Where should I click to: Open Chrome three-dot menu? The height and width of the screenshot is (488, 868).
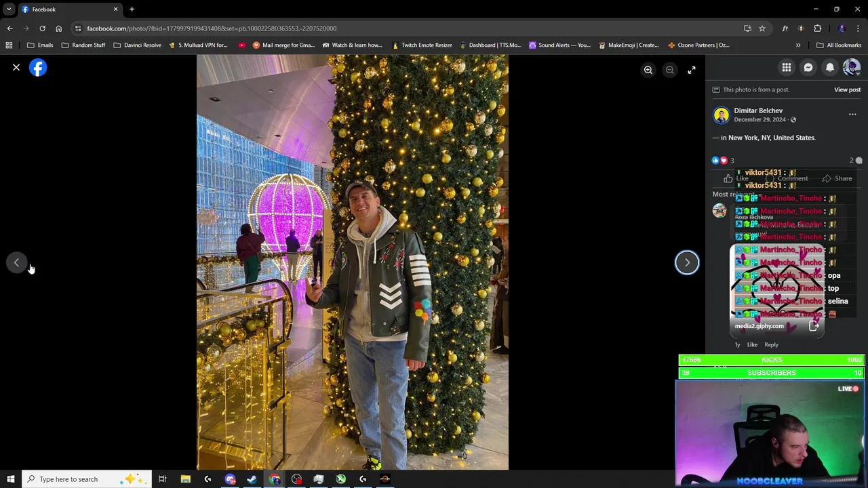click(858, 28)
